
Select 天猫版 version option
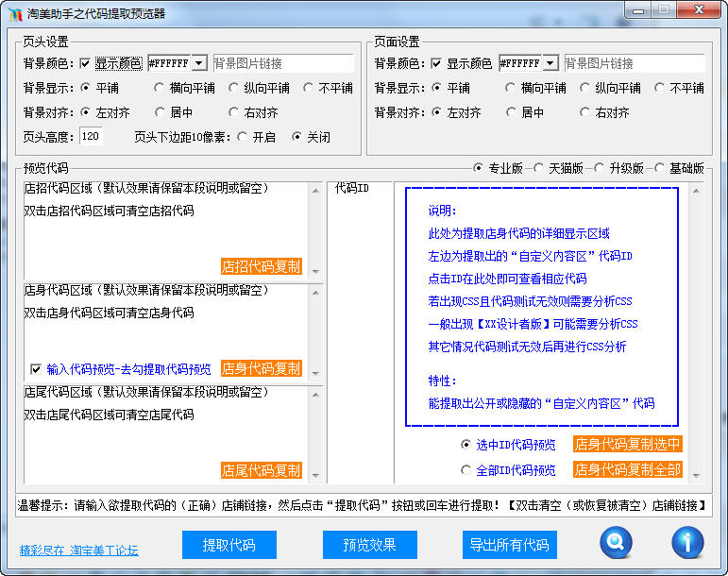point(539,168)
